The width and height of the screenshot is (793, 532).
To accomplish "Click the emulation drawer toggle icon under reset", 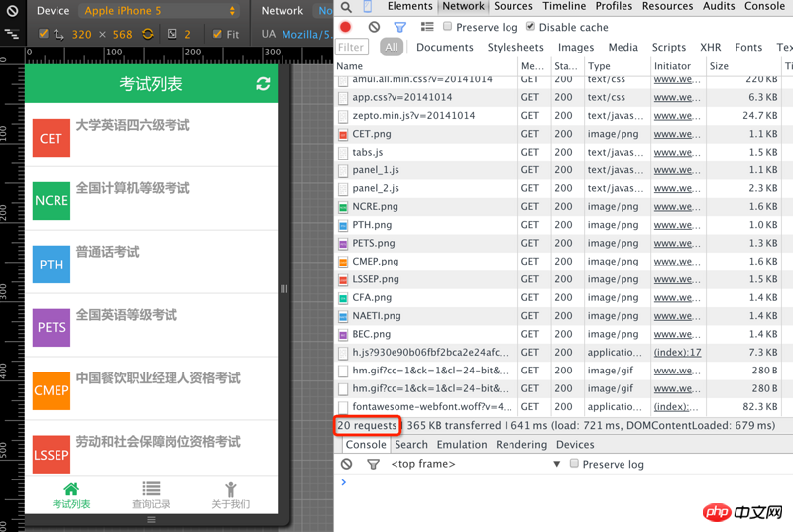I will (12, 34).
